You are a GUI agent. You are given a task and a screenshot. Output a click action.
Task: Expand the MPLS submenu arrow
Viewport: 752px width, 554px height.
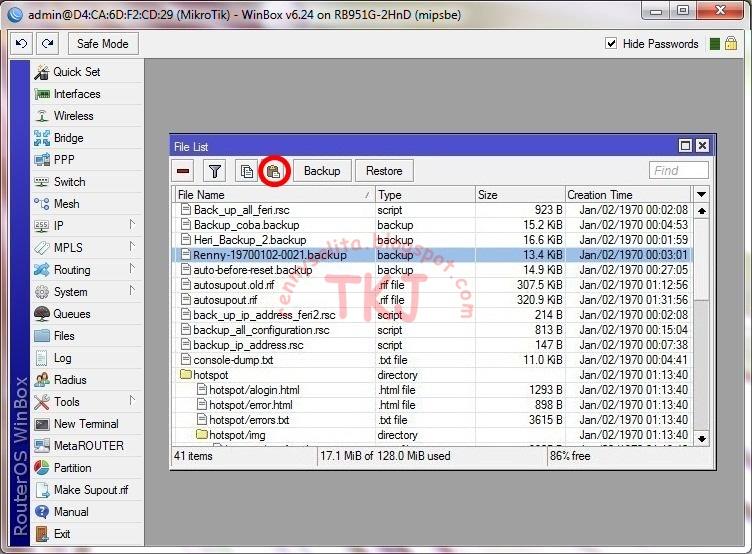coord(132,246)
